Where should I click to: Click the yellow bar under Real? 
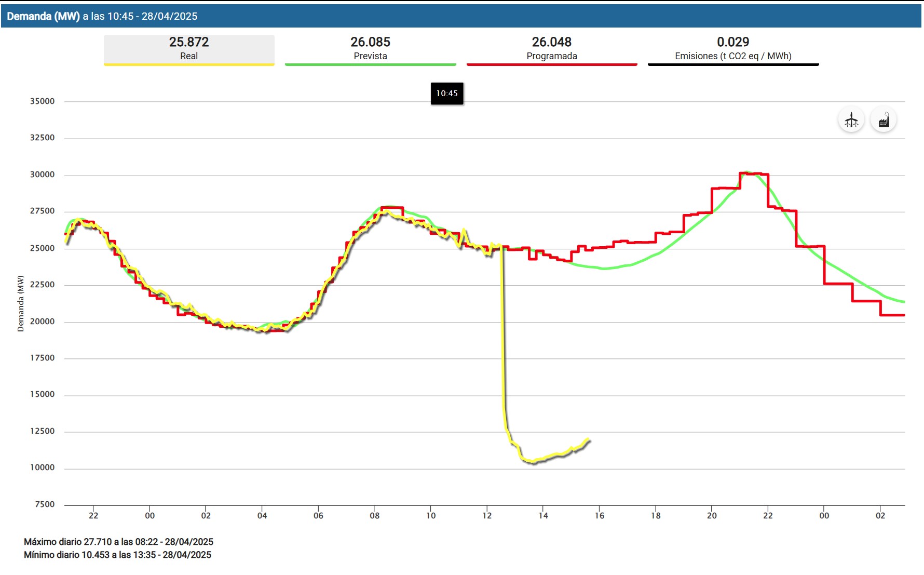coord(189,64)
